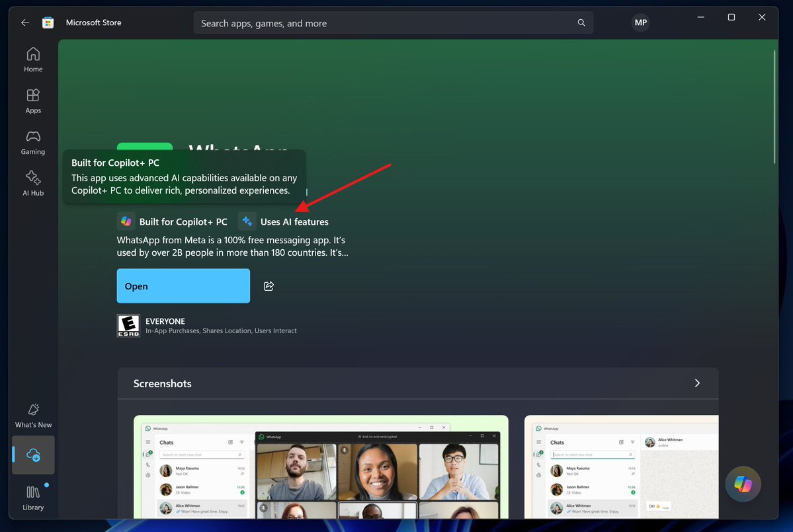Open the Apps sidebar section
Image resolution: width=793 pixels, height=532 pixels.
pos(33,101)
